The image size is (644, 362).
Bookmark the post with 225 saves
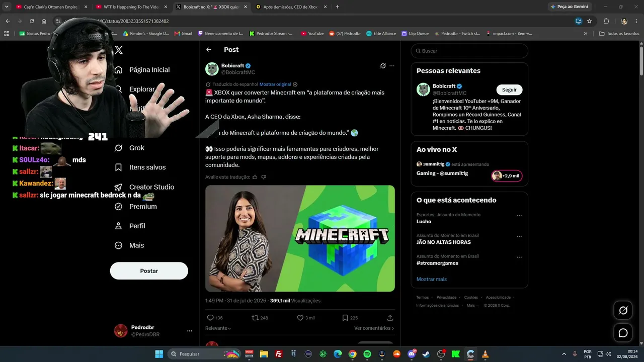pos(350,318)
